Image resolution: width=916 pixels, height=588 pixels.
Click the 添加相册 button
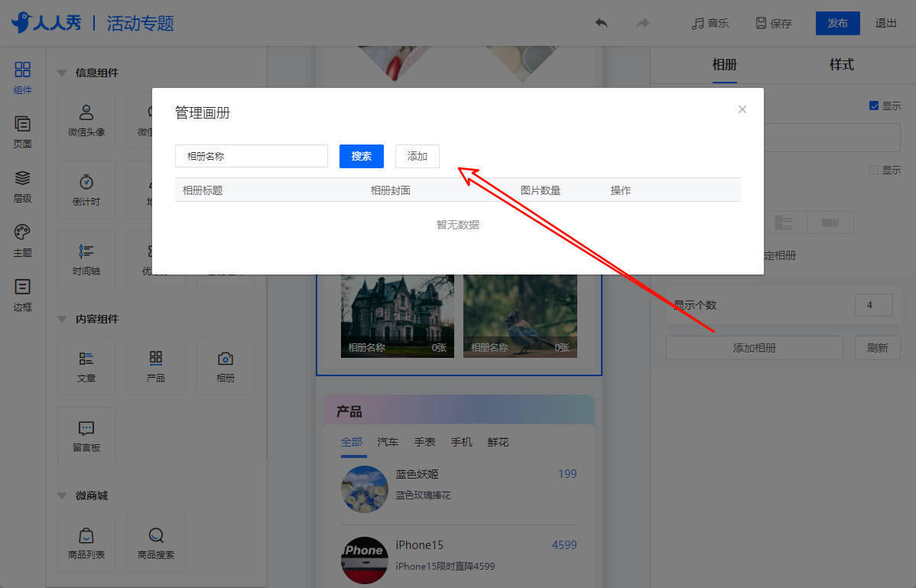[x=754, y=348]
